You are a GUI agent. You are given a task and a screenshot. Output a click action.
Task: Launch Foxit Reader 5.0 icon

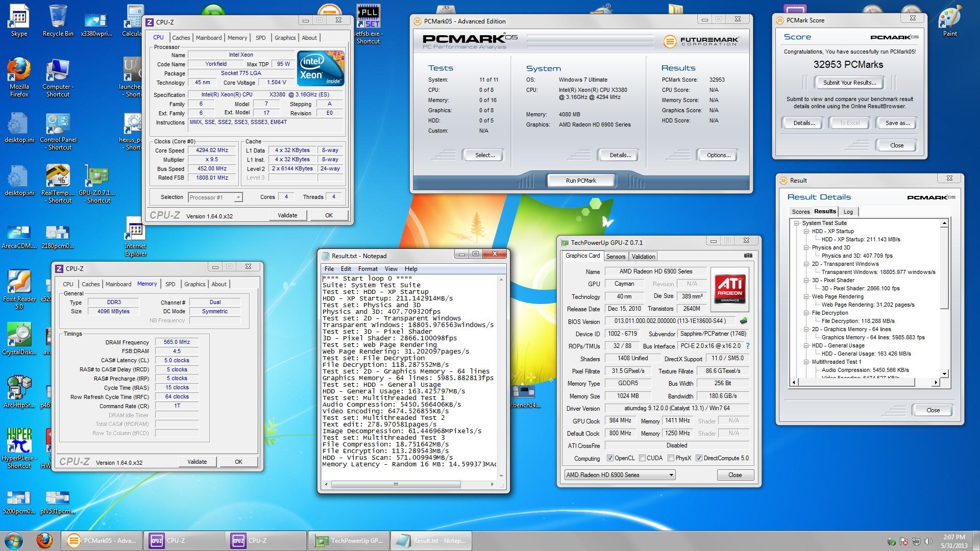(19, 289)
